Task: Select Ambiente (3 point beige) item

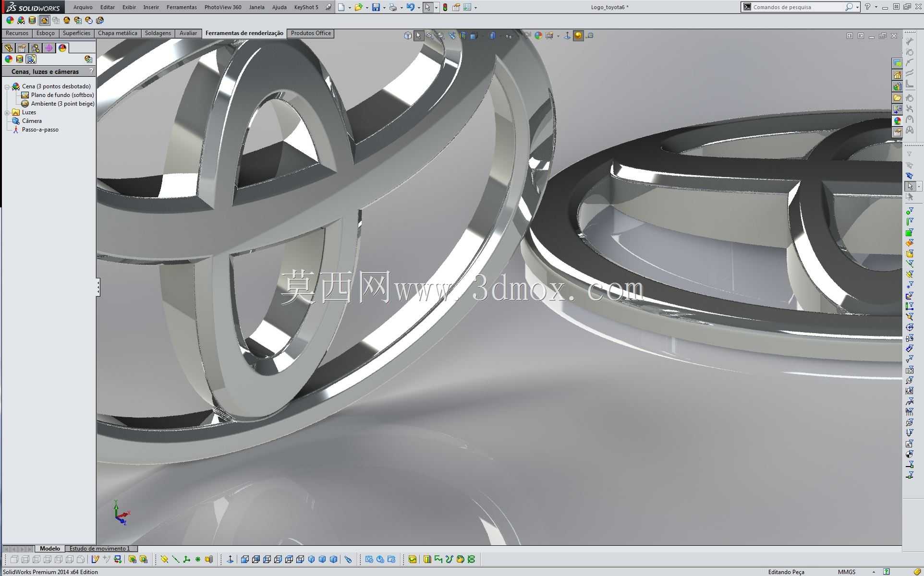Action: (x=62, y=104)
